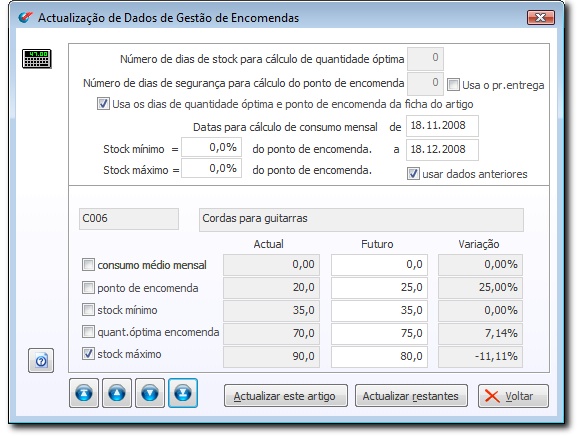Check the 'consumo médio mensal' box

88,265
